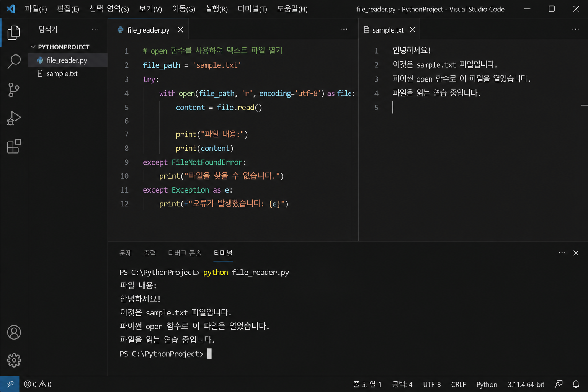Open notifications bell in status bar
This screenshot has width=588, height=392.
pyautogui.click(x=576, y=384)
